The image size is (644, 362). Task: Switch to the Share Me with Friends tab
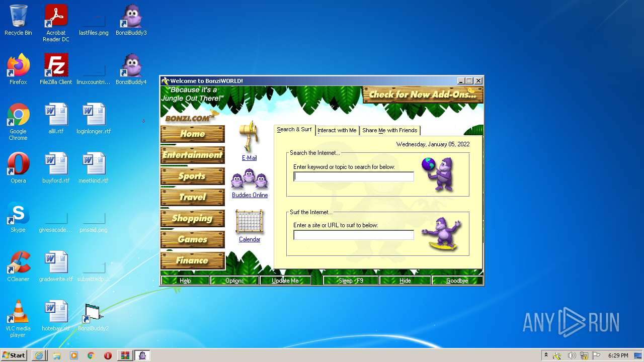point(390,130)
